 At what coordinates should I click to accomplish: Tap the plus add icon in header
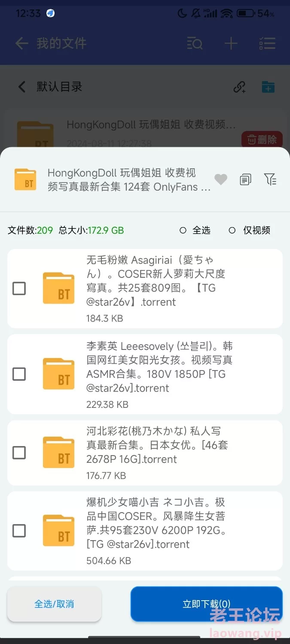pyautogui.click(x=231, y=43)
